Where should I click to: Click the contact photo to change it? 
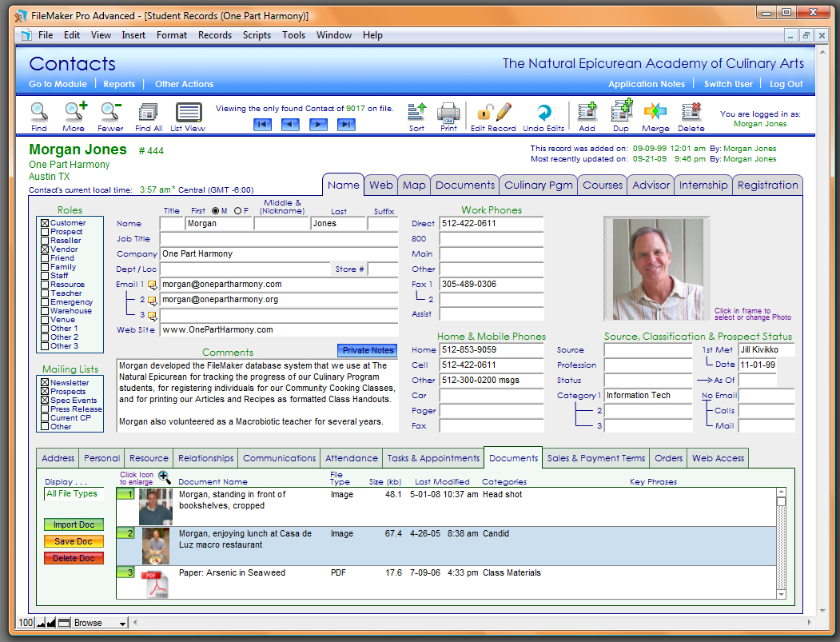point(657,269)
